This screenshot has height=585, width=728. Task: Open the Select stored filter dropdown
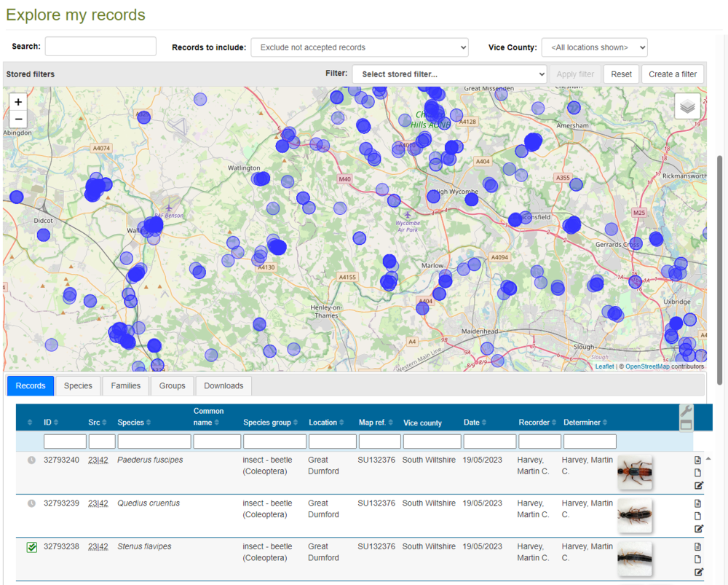(x=449, y=74)
